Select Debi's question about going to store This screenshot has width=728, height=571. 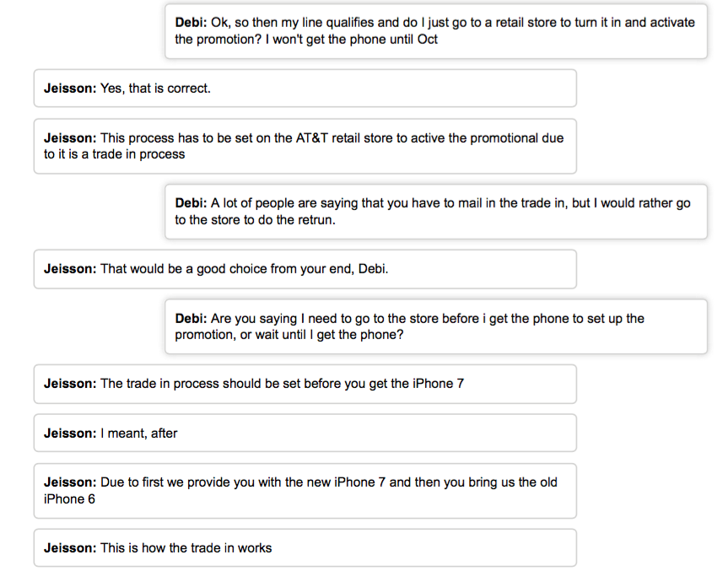[x=436, y=326]
